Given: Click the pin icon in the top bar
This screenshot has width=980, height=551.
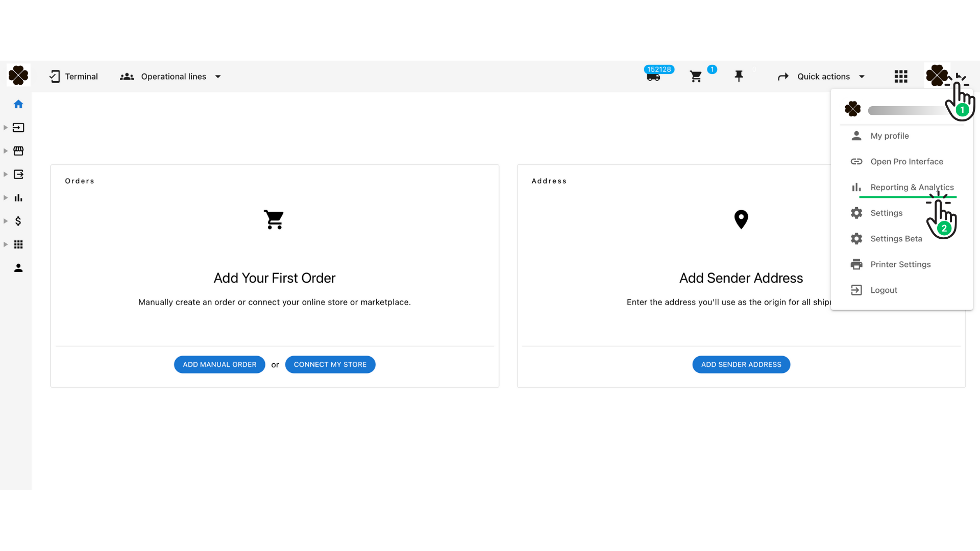Looking at the screenshot, I should coord(740,76).
